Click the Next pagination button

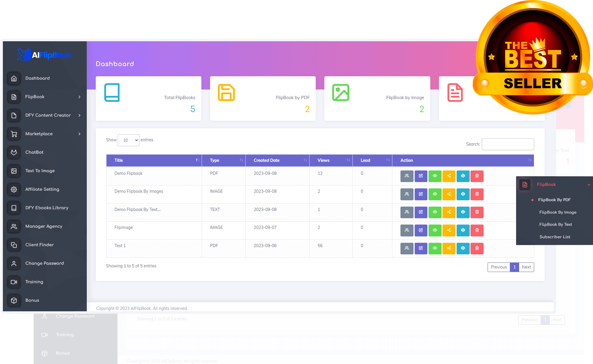pos(526,267)
